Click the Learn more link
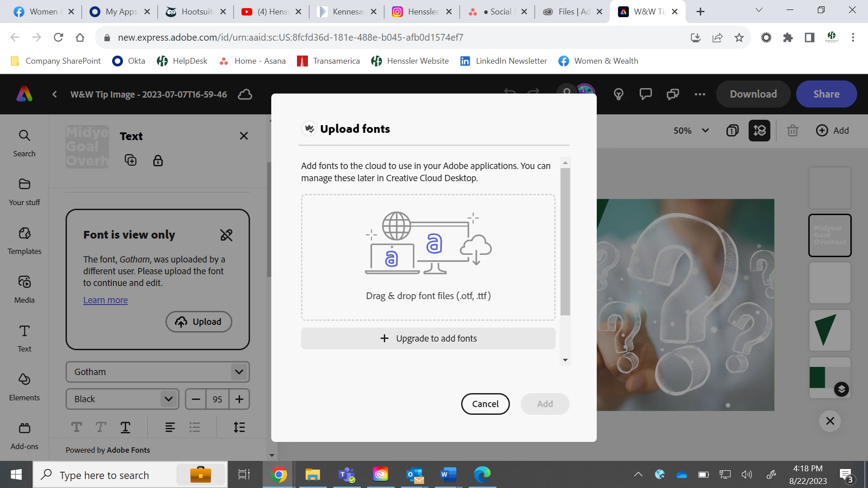This screenshot has width=868, height=488. click(105, 300)
